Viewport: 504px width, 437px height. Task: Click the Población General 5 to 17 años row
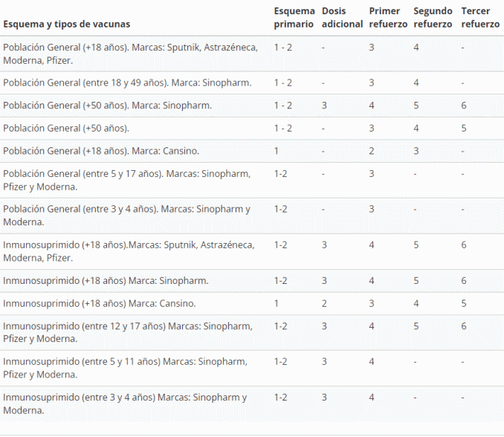tap(126, 180)
